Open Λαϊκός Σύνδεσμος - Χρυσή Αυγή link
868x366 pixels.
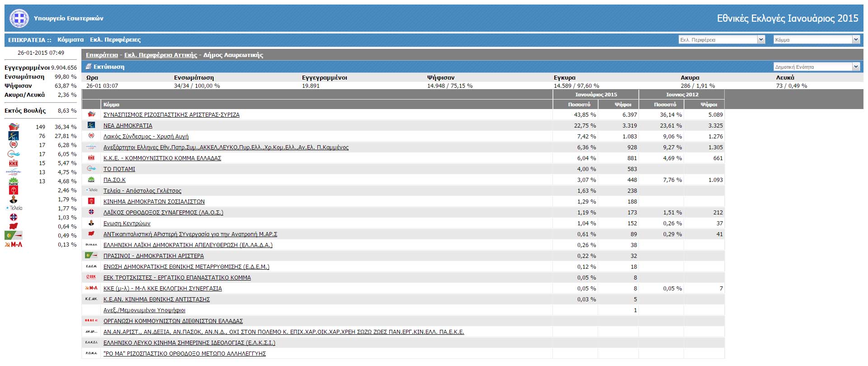pos(146,137)
